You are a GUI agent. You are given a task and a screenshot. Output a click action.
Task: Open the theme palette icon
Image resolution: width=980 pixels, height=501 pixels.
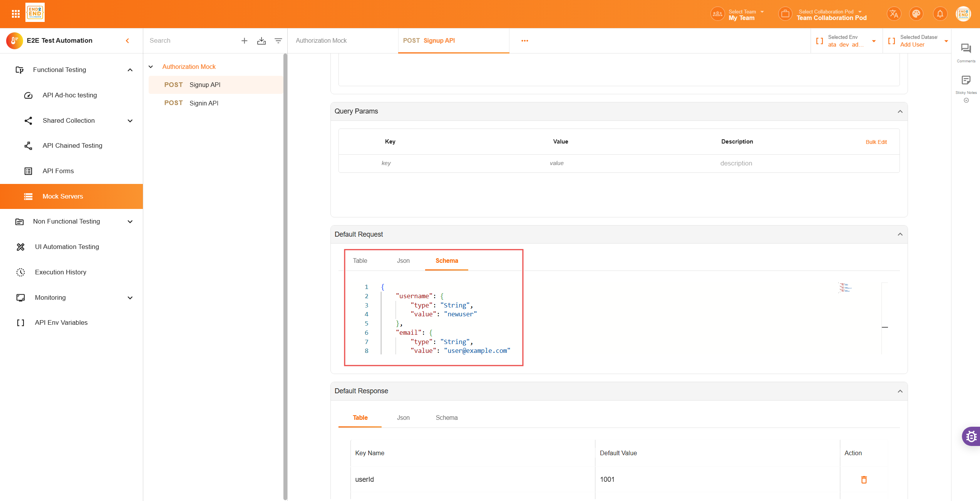pos(916,14)
